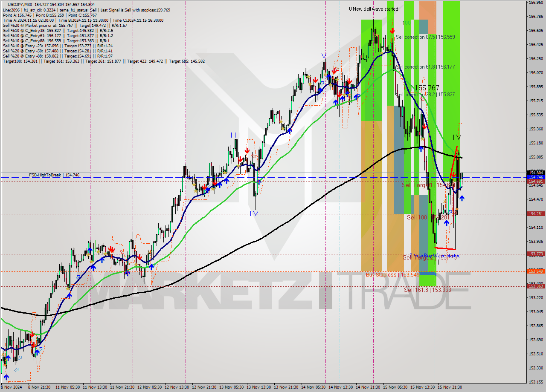Select the 'Sell %20 @ Entry -88' line
The width and height of the screenshot is (546, 392).
[x=58, y=56]
